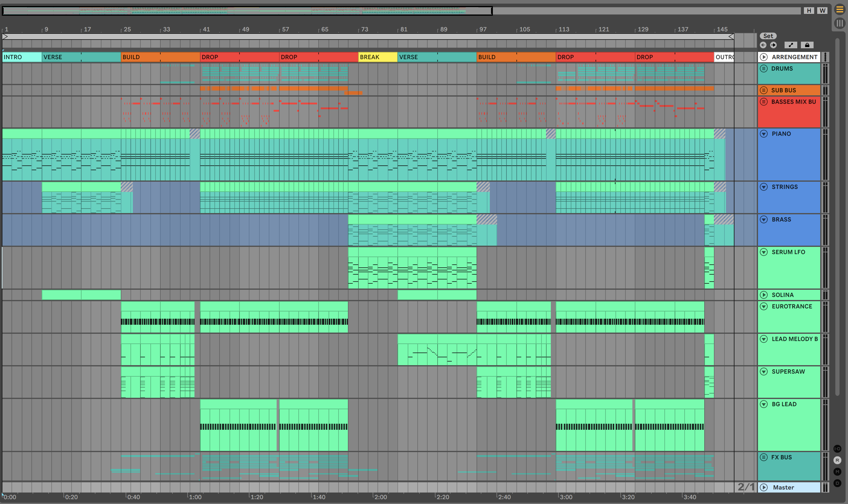Collapse the PIANO track

point(764,134)
